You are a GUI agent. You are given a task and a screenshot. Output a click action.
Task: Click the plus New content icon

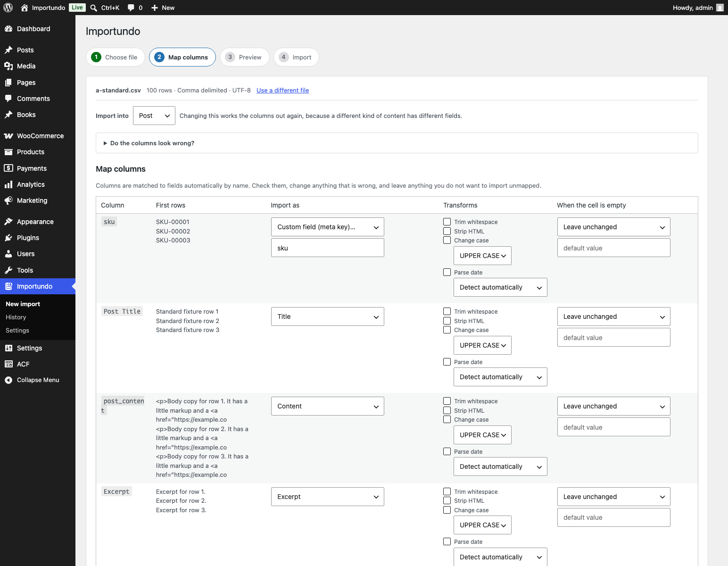coord(155,8)
